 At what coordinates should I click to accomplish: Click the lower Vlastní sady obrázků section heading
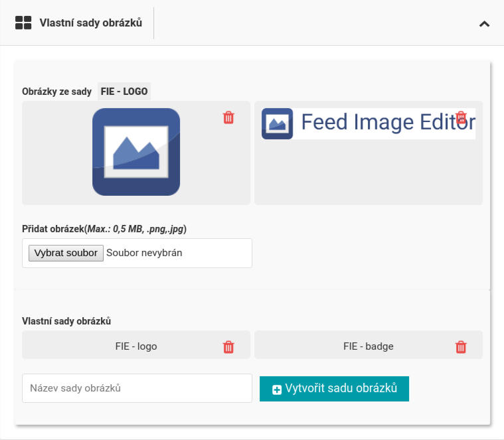[x=66, y=321]
